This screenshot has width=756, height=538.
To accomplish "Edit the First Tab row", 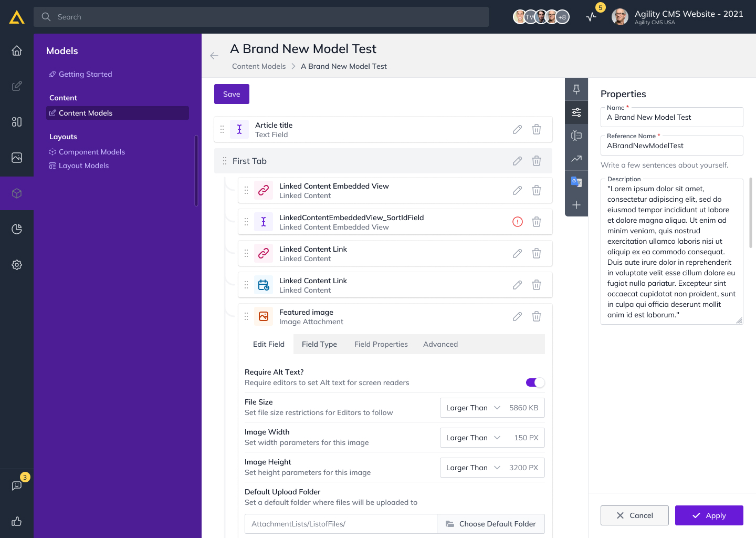I will [x=517, y=161].
